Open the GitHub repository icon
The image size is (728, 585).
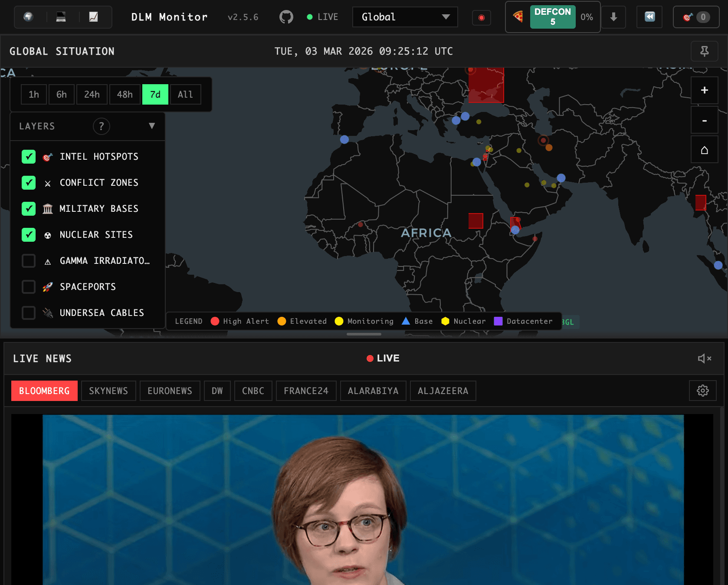(286, 17)
